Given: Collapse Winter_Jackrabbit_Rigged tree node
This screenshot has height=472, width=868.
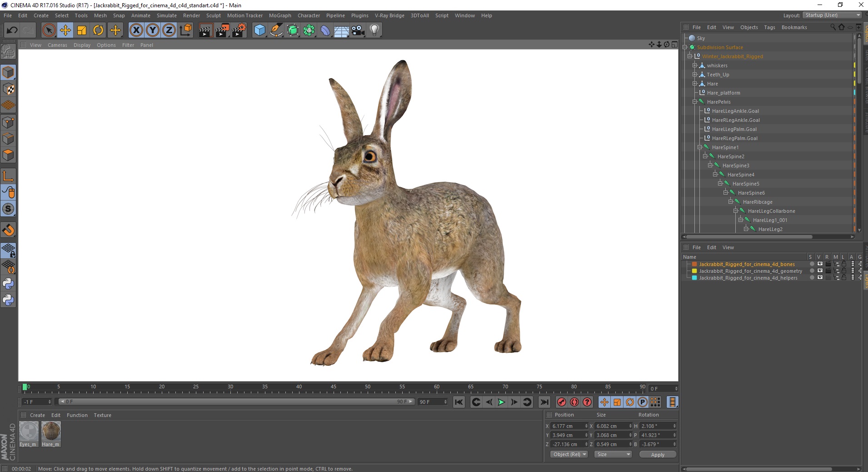Looking at the screenshot, I should point(690,56).
